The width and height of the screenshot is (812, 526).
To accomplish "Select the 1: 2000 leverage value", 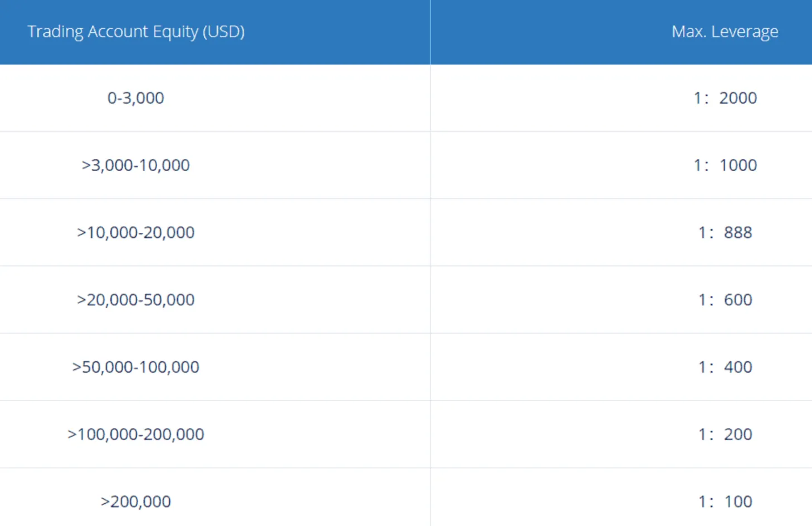I will point(725,98).
